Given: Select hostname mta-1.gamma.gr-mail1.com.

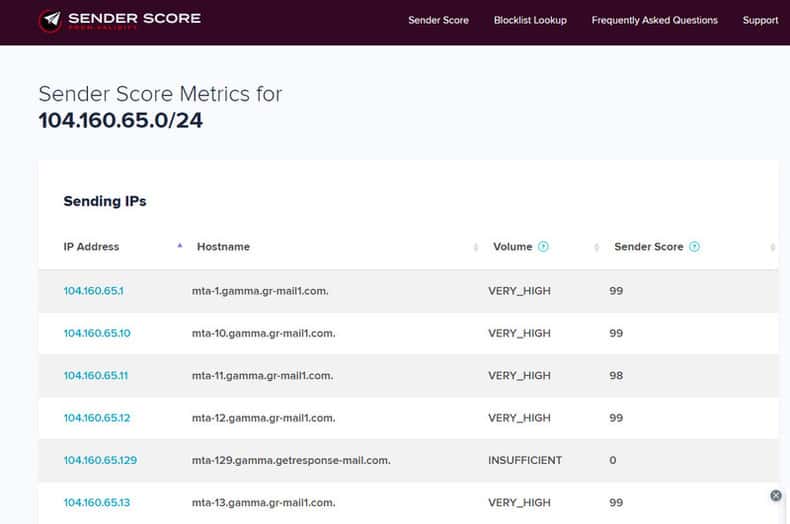Looking at the screenshot, I should pyautogui.click(x=260, y=291).
